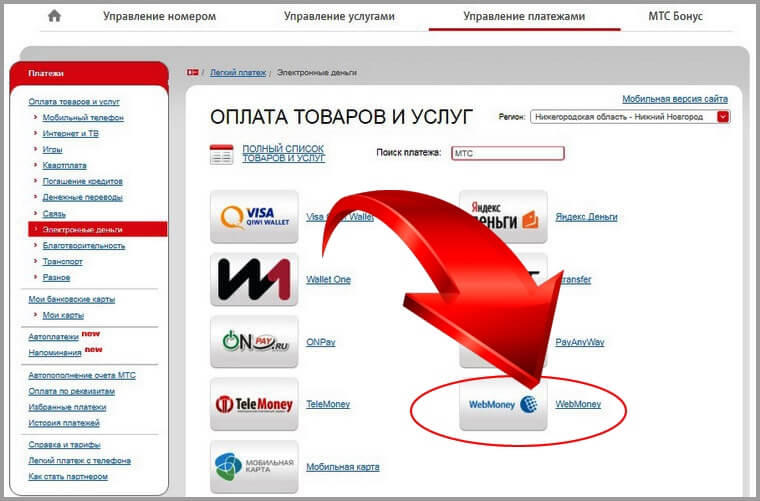This screenshot has width=760, height=501.
Task: Open Автопополнение счета МТС link
Action: pos(82,375)
